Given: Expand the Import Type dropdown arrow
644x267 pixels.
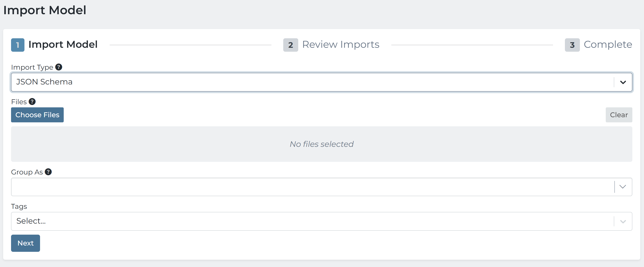Looking at the screenshot, I should pyautogui.click(x=623, y=82).
